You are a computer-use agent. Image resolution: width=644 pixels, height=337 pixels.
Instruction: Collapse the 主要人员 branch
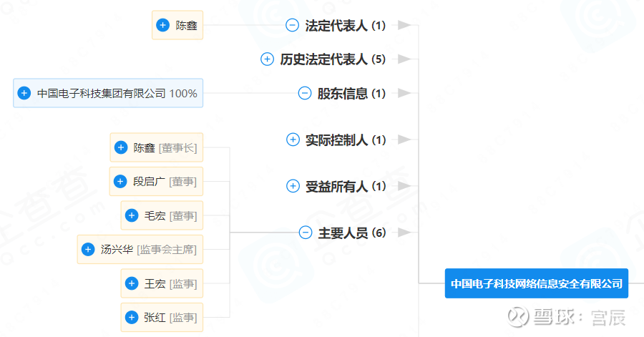[306, 233]
